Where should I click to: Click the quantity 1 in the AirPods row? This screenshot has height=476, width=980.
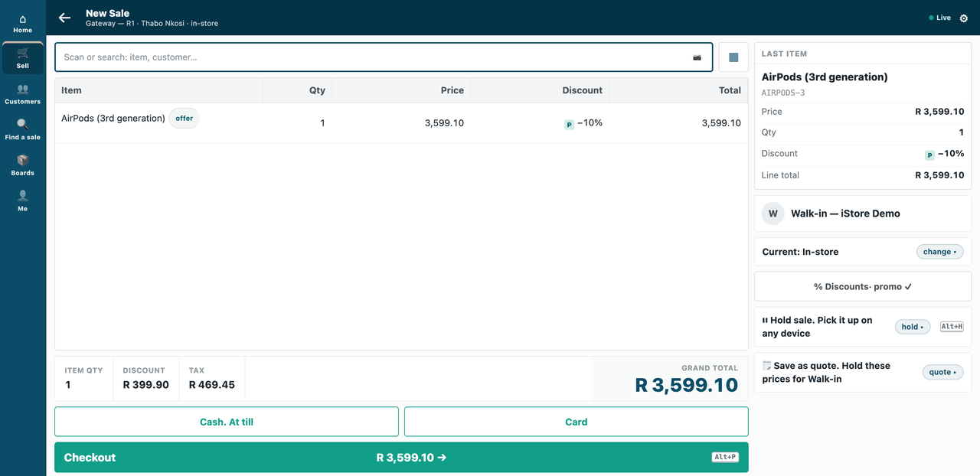tap(322, 123)
